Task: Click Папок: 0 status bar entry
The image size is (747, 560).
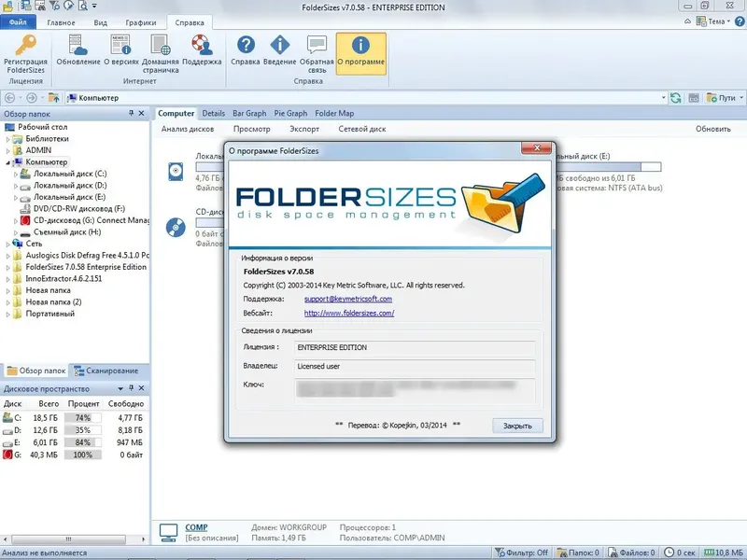Action: [x=578, y=553]
